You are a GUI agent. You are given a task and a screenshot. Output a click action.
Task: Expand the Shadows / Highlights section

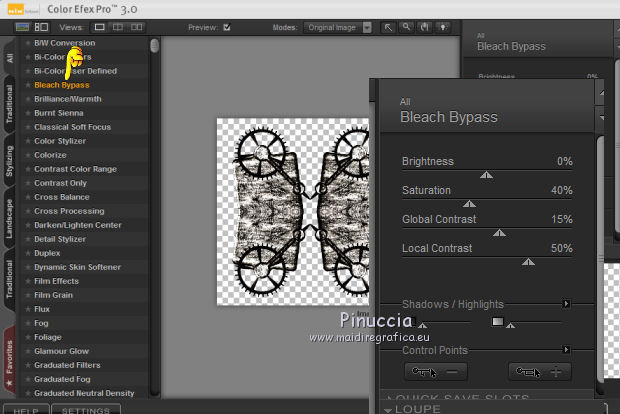(566, 304)
